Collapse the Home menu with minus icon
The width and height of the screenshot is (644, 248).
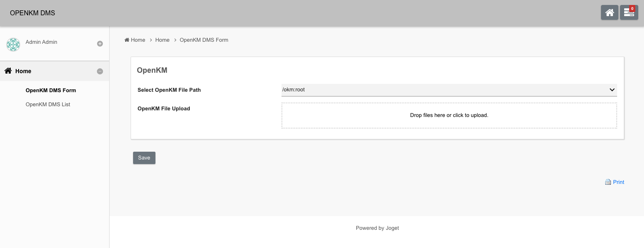[100, 71]
